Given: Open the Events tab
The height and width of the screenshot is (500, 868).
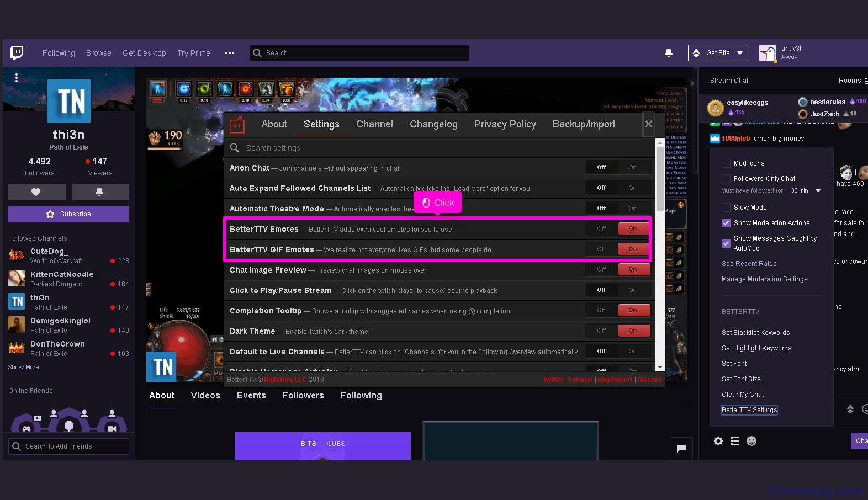Looking at the screenshot, I should coord(251,395).
